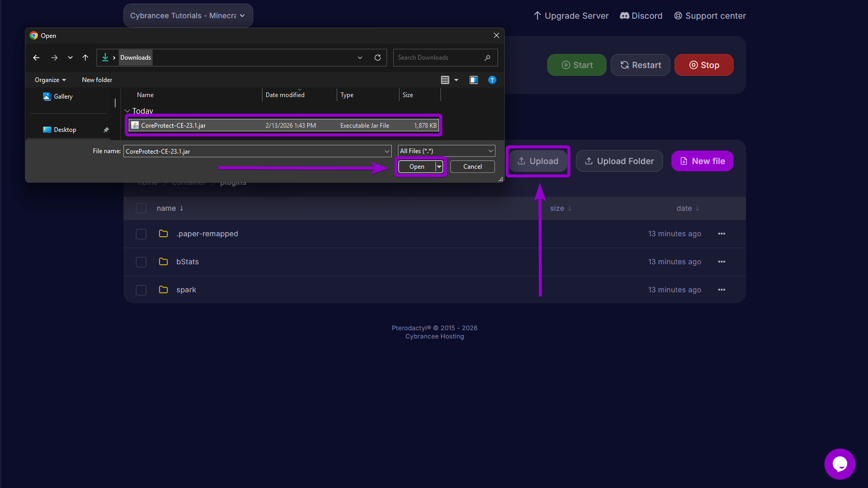Image resolution: width=868 pixels, height=488 pixels.
Task: Cancel the file Open dialog
Action: click(472, 167)
